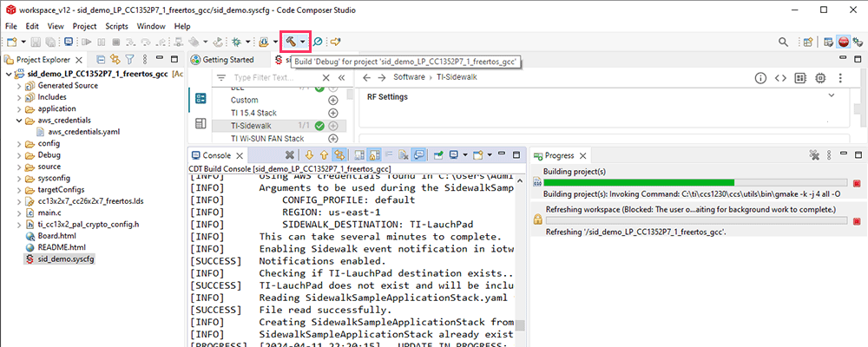Viewport: 868px width, 347px height.
Task: Jump to the previous console error (up arrow)
Action: click(x=325, y=155)
